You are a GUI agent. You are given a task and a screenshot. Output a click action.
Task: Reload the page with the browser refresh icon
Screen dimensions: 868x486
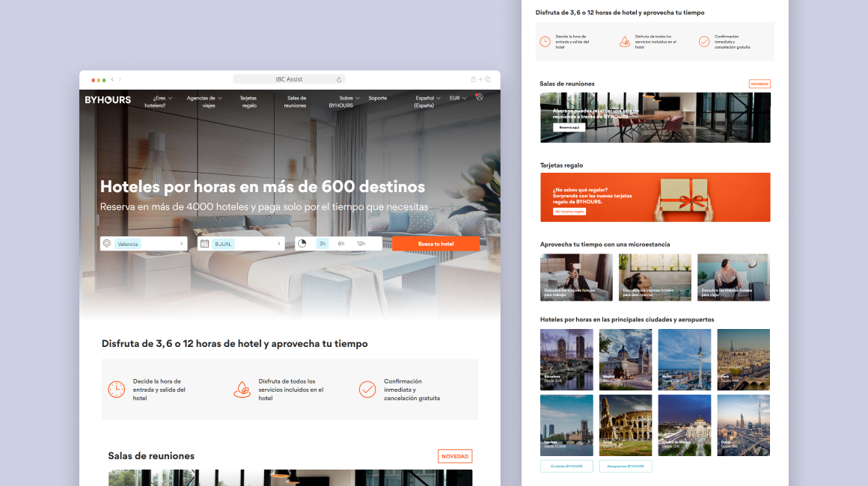pos(339,79)
